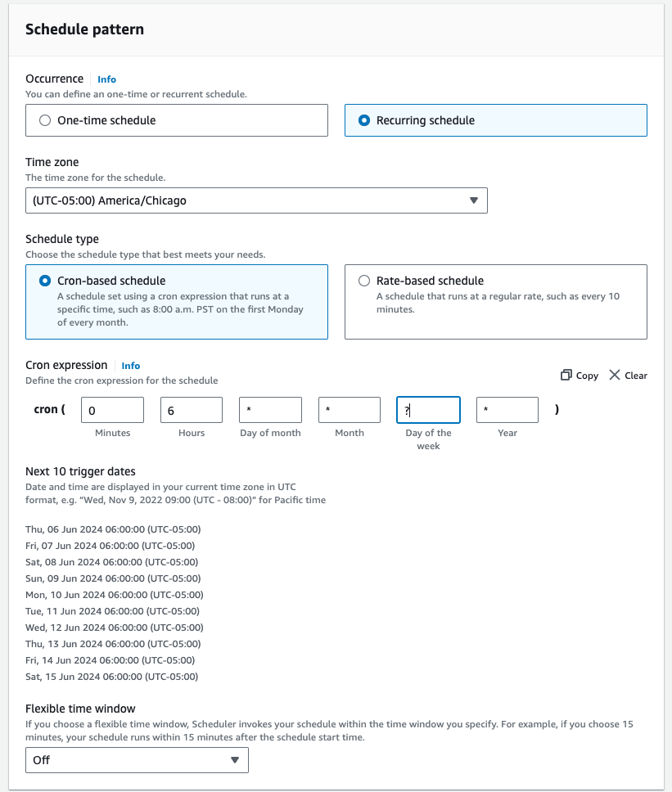Click the Next 10 trigger dates heading
Screen dimensions: 672x792
pos(83,473)
